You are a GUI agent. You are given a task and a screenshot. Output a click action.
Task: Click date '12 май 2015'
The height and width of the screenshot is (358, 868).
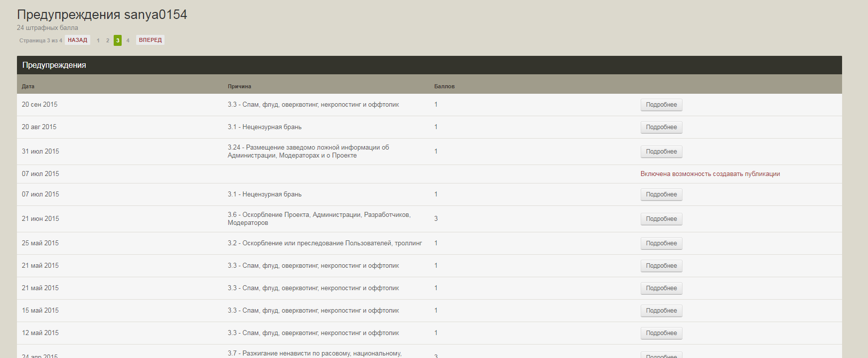[x=40, y=333]
